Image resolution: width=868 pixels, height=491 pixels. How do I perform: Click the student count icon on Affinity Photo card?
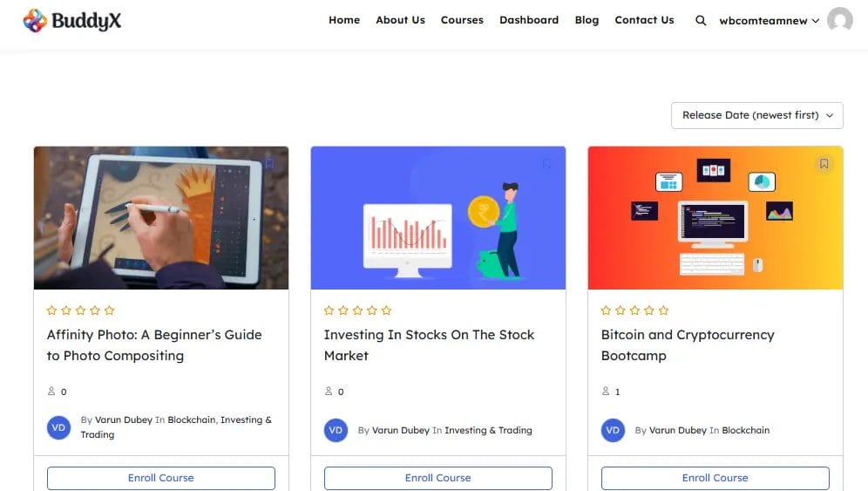pos(51,392)
